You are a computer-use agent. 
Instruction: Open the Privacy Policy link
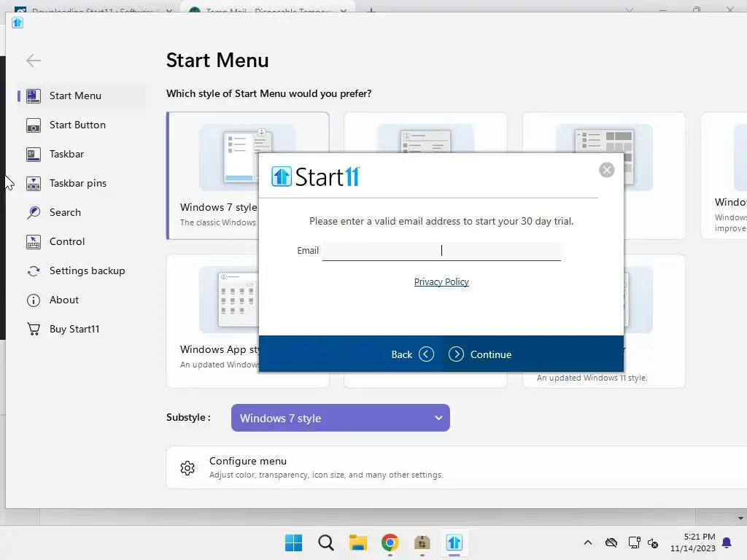tap(441, 282)
